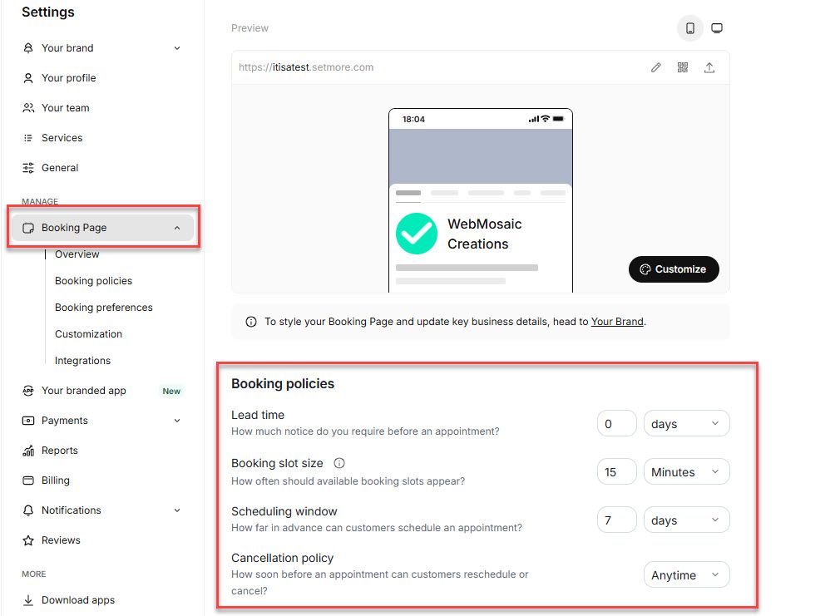Open the Cancellation policy Anytime dropdown
Image resolution: width=840 pixels, height=616 pixels.
tap(686, 574)
